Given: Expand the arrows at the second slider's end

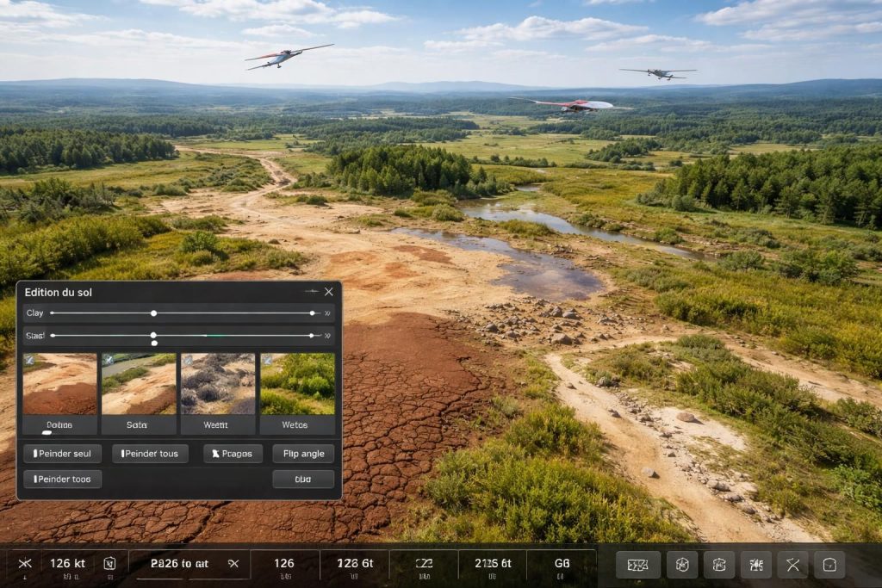Looking at the screenshot, I should point(327,336).
